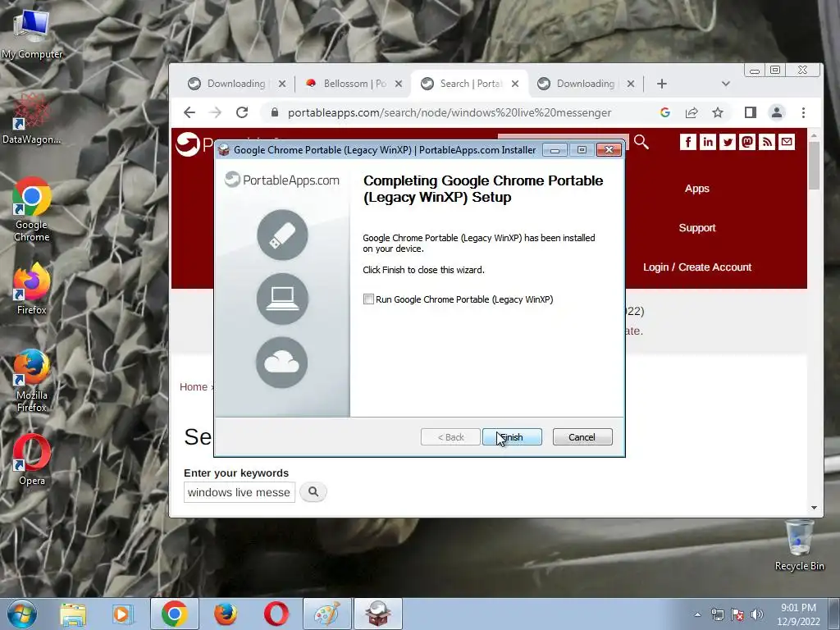Click the site header search magnifier
840x630 pixels.
pyautogui.click(x=641, y=142)
